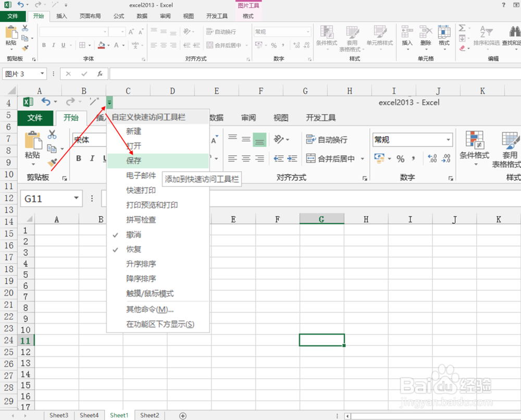This screenshot has height=420, width=521.
Task: Click the Redo icon in the outer title bar
Action: coord(38,5)
